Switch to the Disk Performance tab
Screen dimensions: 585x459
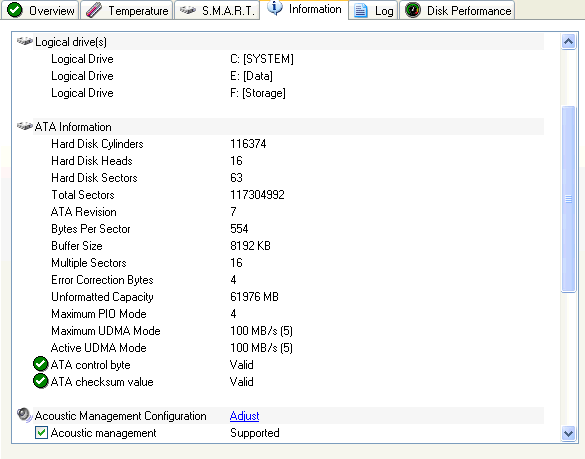(457, 10)
